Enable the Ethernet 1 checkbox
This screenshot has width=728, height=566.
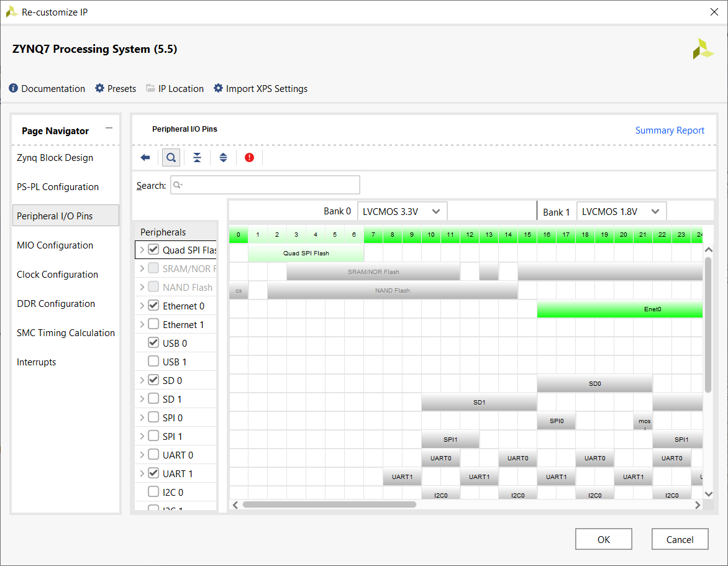153,324
